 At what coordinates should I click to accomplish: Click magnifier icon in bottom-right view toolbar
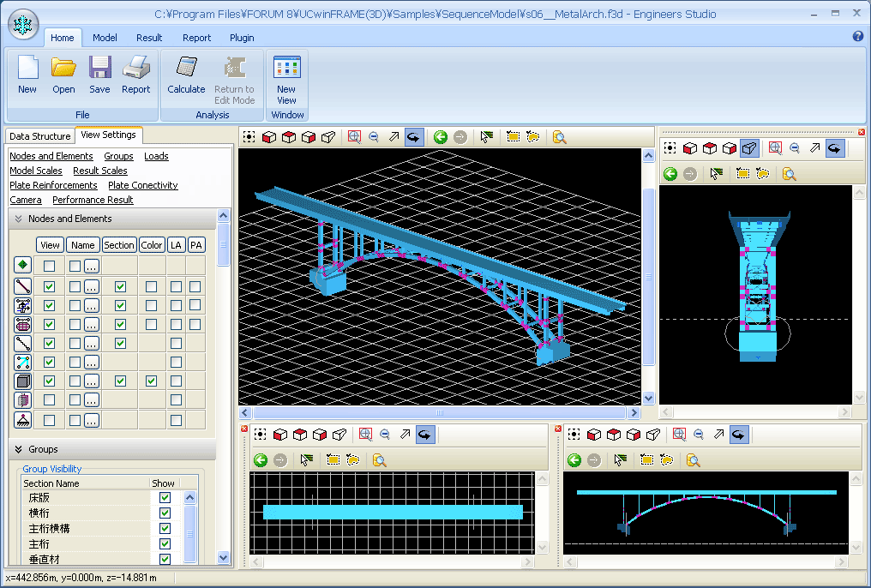point(693,460)
